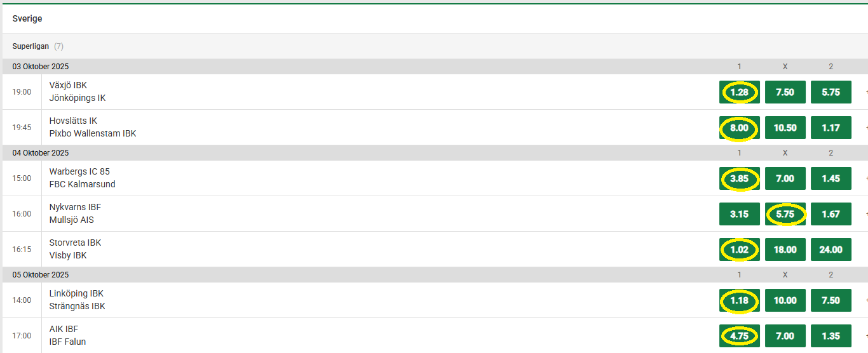The height and width of the screenshot is (353, 868).
Task: Open the AIK IBF vs IBF Falun match
Action: 67,335
